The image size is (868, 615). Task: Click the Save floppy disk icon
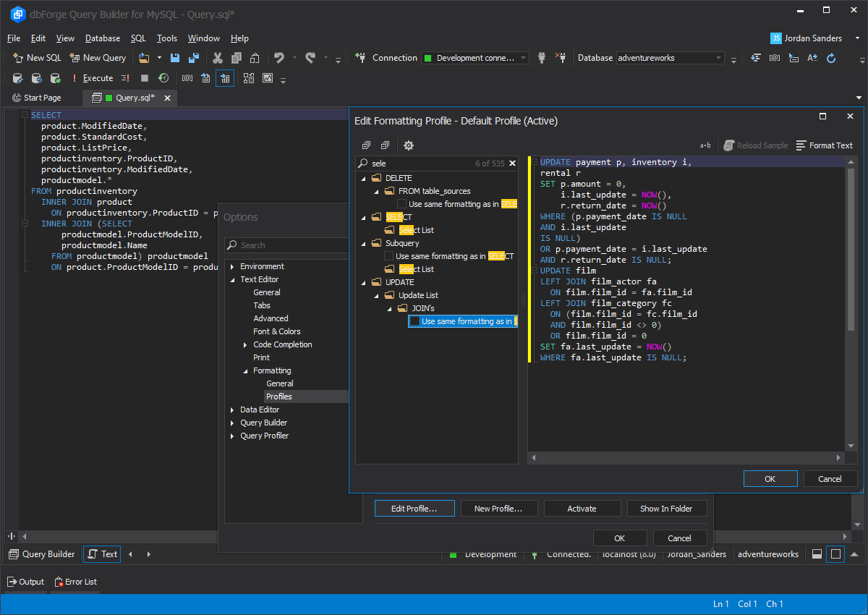click(x=175, y=58)
